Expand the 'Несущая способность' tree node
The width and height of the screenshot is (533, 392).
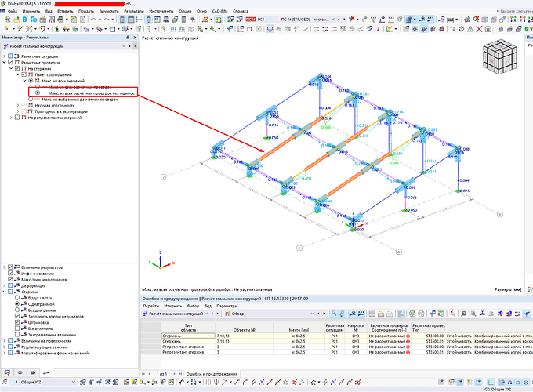click(18, 105)
